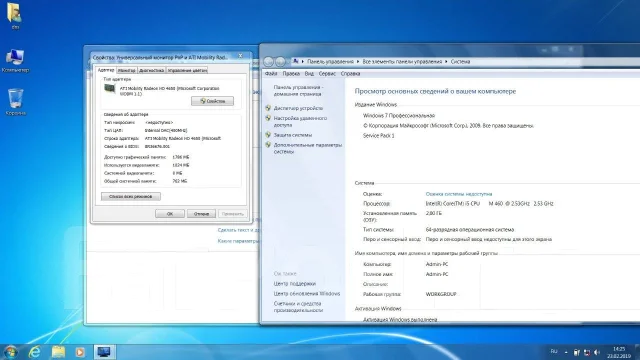The height and width of the screenshot is (360, 640).
Task: Click the '64-разрядная операционная система' text
Action: click(469, 229)
